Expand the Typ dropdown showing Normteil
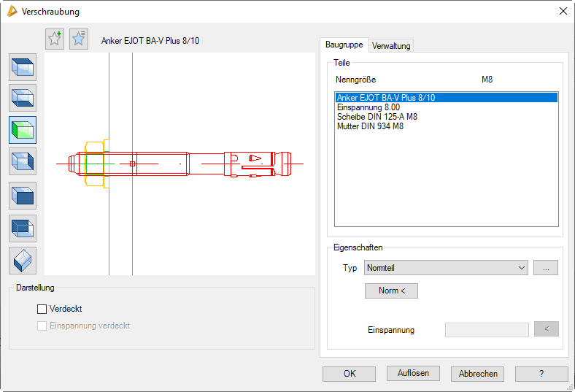This screenshot has height=392, width=575. click(446, 268)
